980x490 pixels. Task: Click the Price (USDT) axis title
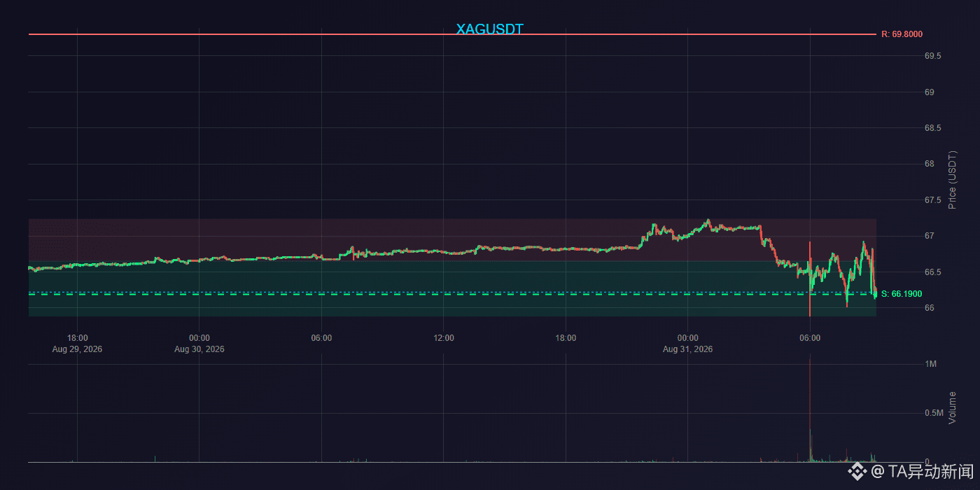click(x=952, y=180)
